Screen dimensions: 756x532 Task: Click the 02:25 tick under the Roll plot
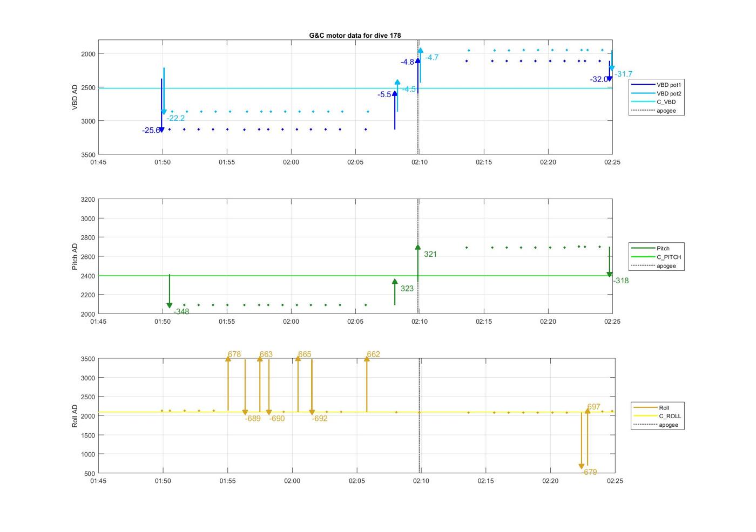(615, 481)
